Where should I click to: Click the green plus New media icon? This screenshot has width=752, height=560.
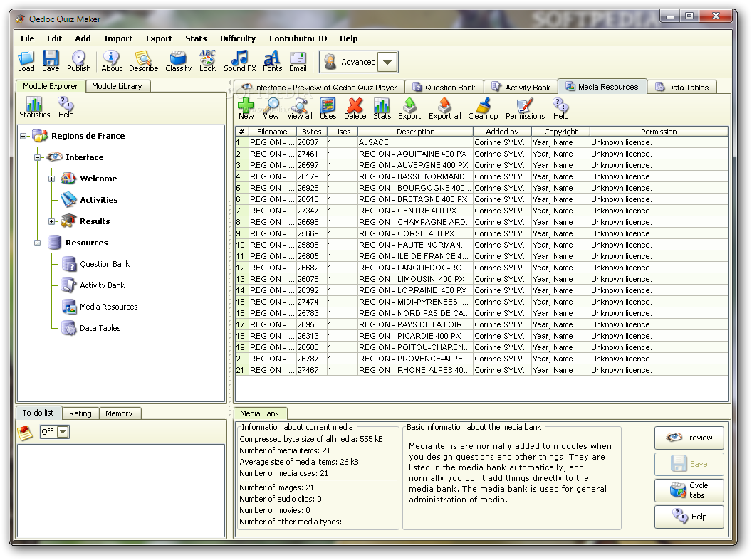click(x=246, y=109)
